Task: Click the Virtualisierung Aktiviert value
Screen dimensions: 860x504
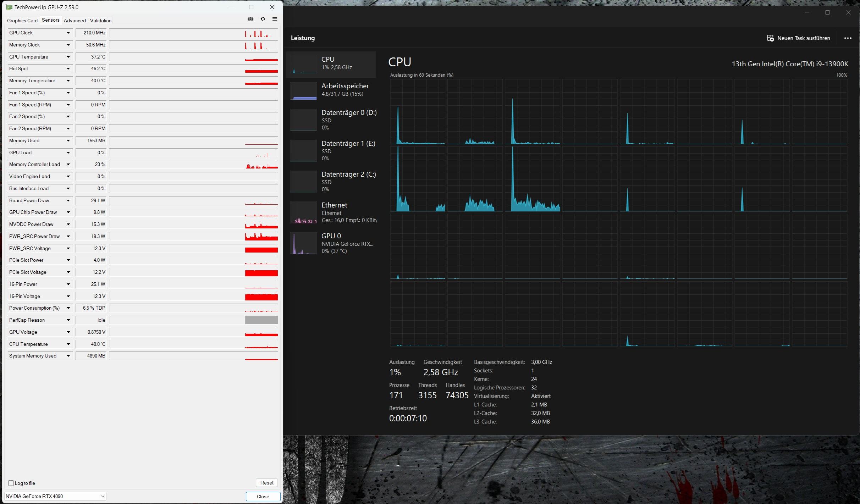Action: pos(541,396)
